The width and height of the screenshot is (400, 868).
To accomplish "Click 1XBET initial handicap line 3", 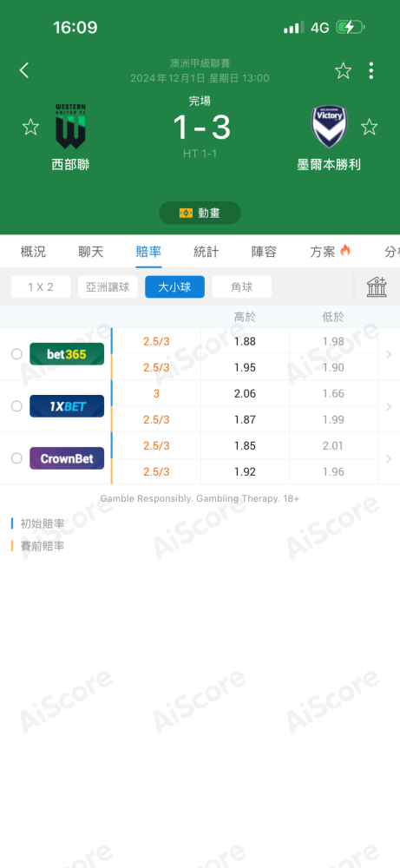I will 156,393.
